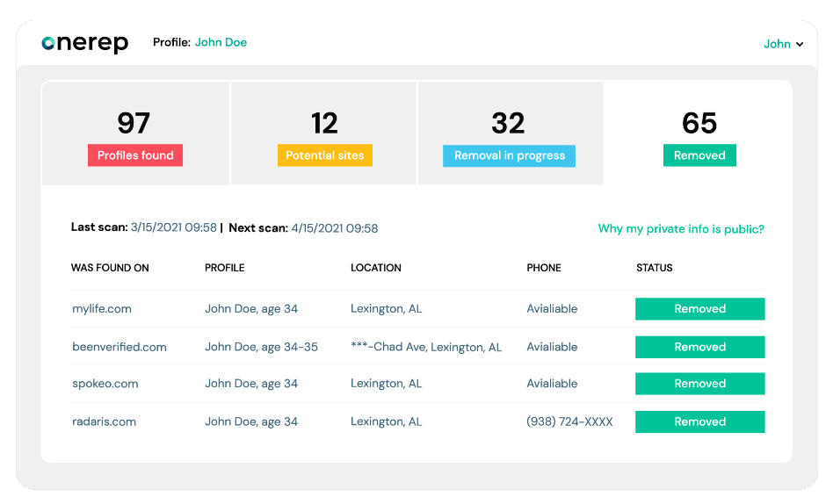This screenshot has width=833, height=504.
Task: Click the 12 potential sites count
Action: (x=324, y=123)
